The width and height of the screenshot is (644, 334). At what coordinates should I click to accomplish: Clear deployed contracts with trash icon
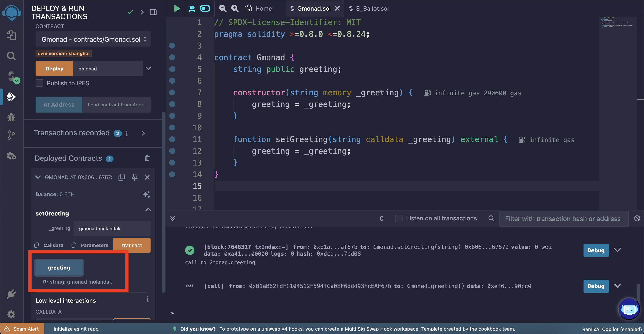[147, 158]
